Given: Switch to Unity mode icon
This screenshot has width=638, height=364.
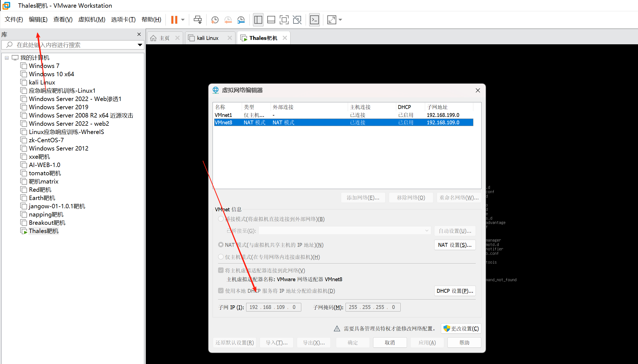Looking at the screenshot, I should tap(297, 20).
